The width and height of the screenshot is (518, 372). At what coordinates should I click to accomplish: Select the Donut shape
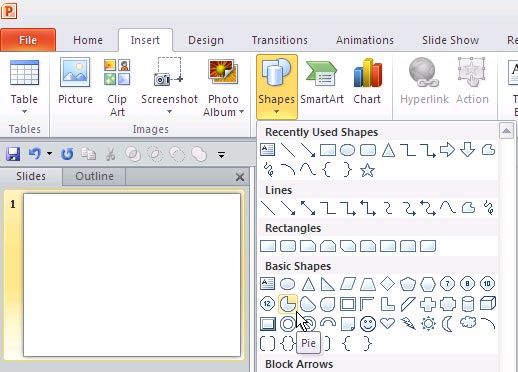[x=288, y=324]
